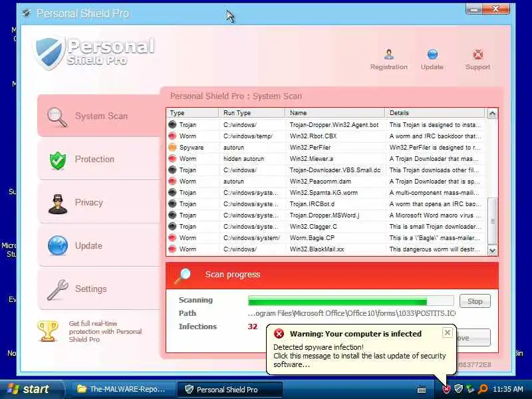Minimize the Personal Shield Pro window
This screenshot has height=399, width=532.
coord(474,9)
